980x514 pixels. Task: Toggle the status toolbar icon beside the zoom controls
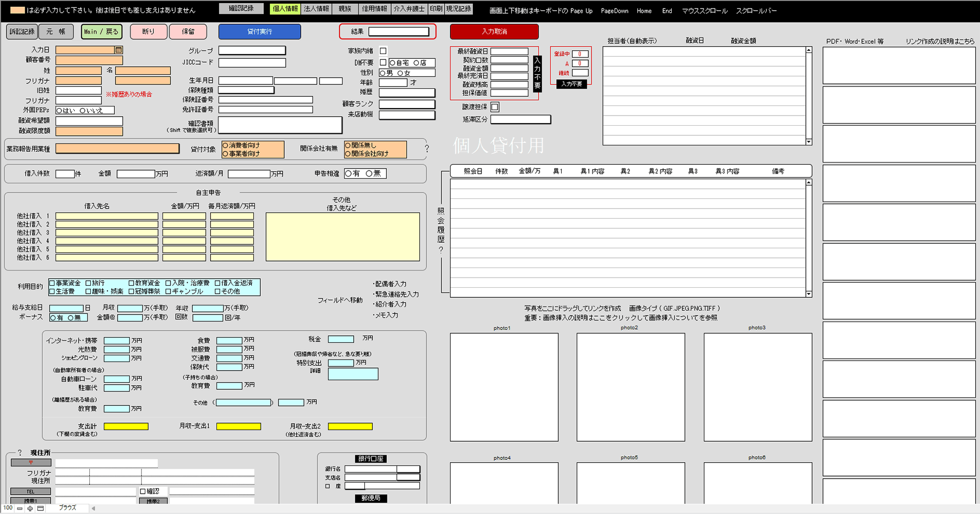coord(41,508)
